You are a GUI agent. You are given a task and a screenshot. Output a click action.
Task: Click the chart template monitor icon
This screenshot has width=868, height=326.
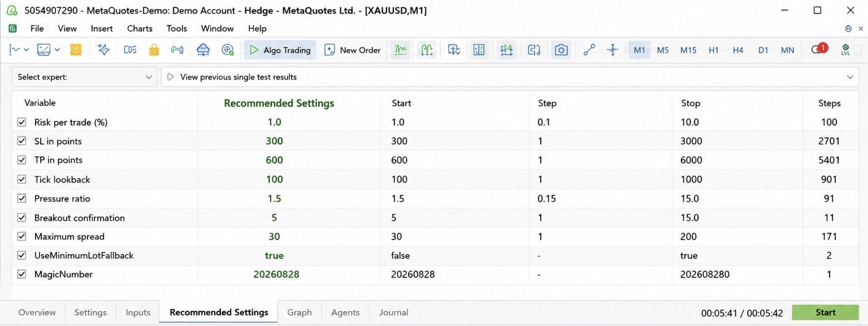pos(44,50)
